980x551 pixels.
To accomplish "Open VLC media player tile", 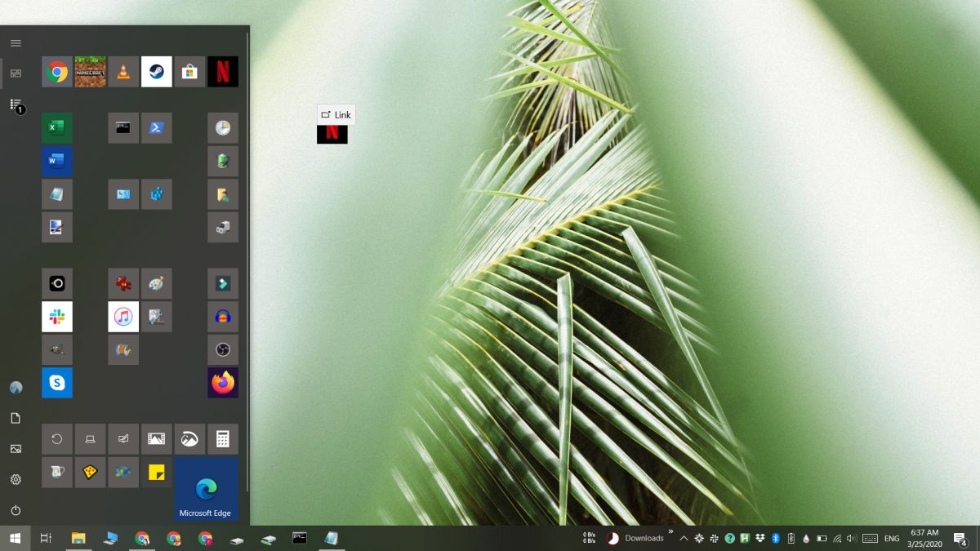I will (x=123, y=72).
